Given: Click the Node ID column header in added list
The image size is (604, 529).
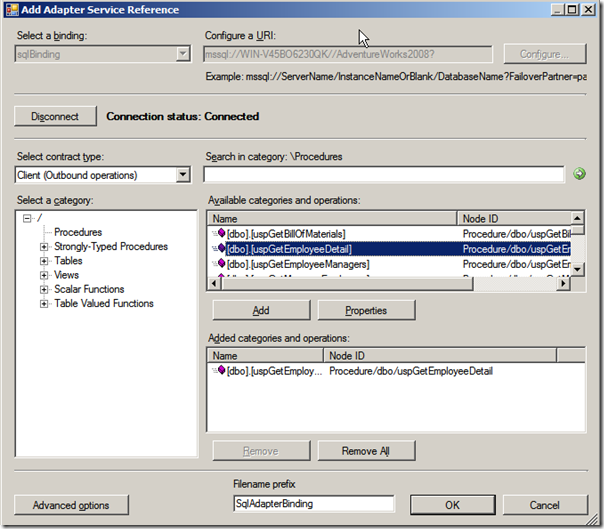Looking at the screenshot, I should coord(440,355).
